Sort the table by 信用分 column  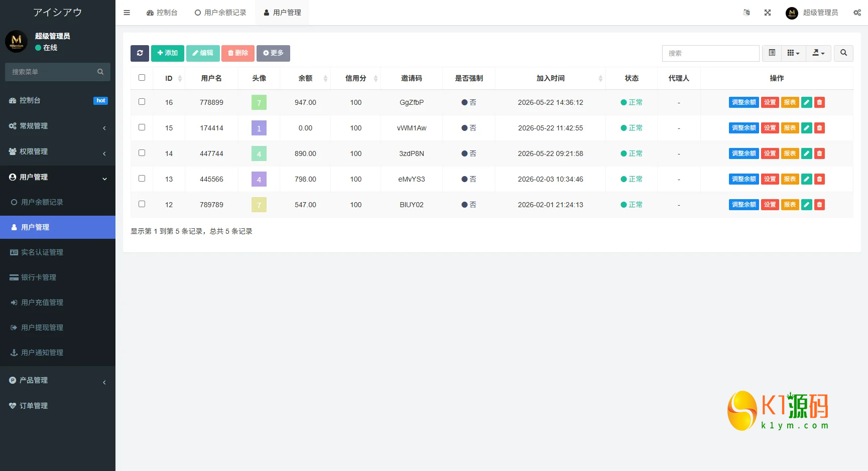(355, 78)
